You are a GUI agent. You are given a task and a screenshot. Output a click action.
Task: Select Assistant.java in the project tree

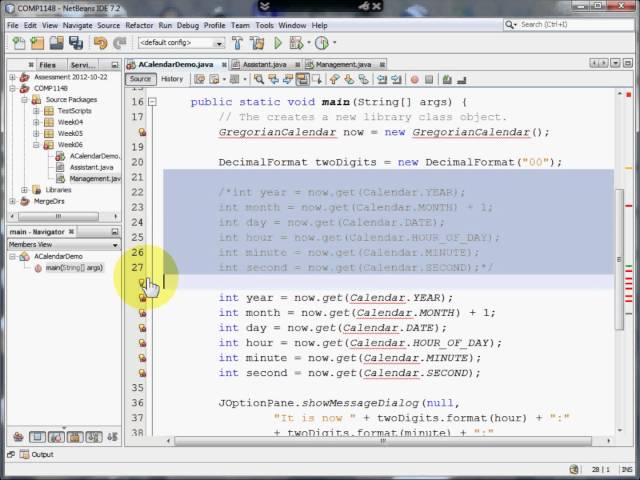coord(91,167)
